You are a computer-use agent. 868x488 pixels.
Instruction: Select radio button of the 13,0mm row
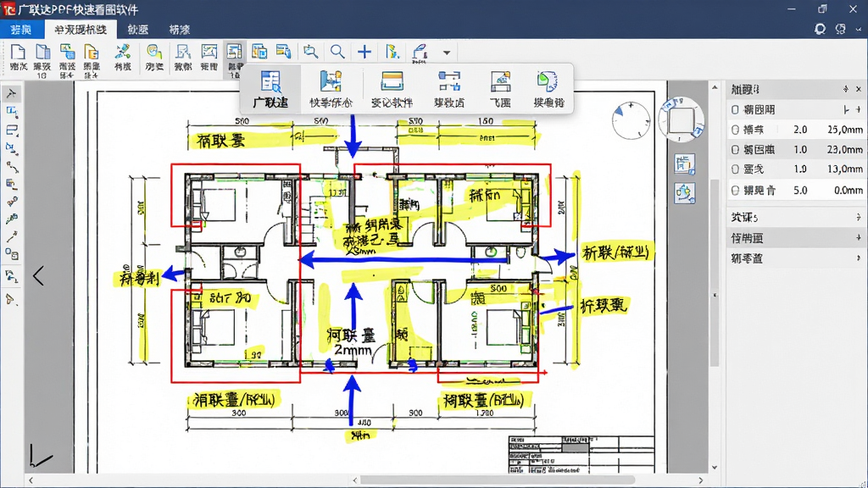[735, 169]
